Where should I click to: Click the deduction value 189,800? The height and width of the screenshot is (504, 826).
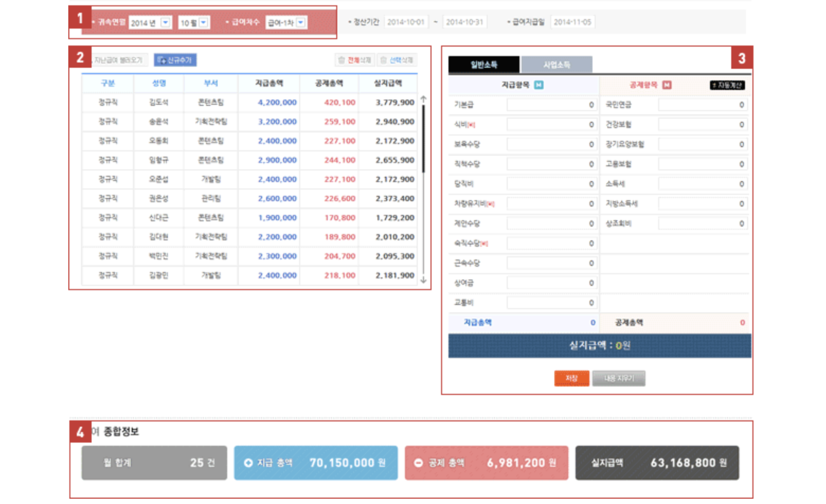[x=339, y=237]
